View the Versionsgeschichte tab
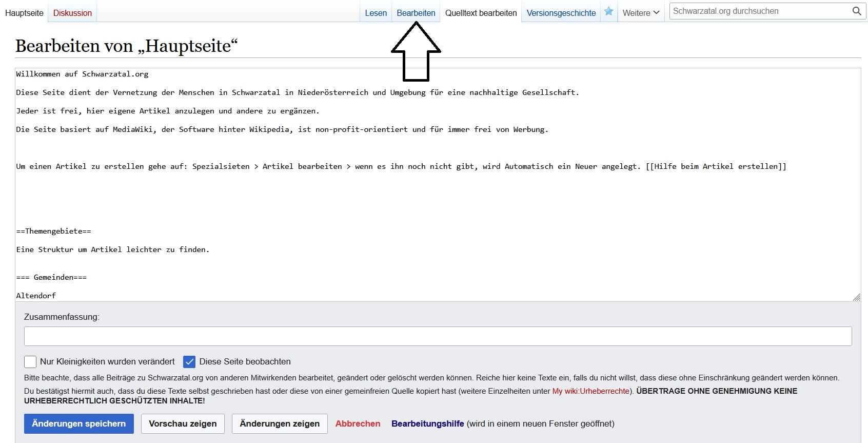 coord(561,13)
